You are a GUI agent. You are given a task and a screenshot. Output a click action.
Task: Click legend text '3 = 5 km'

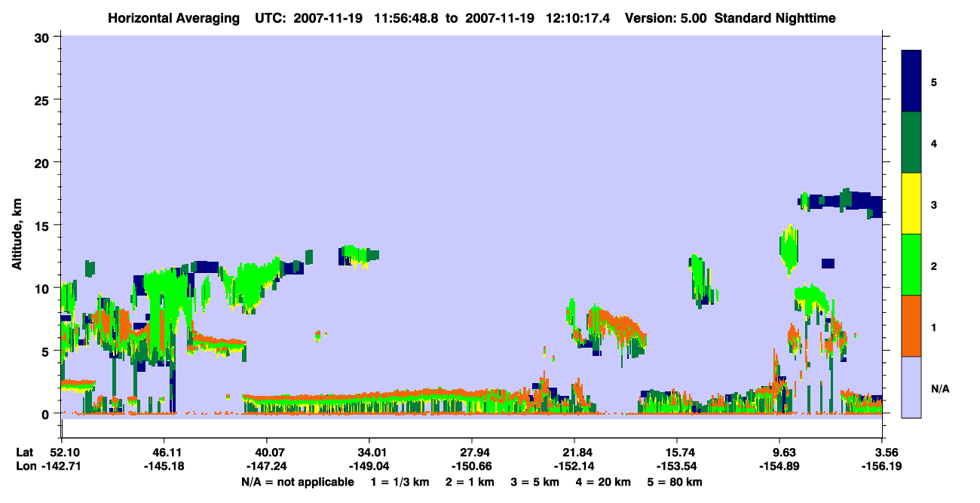click(537, 482)
